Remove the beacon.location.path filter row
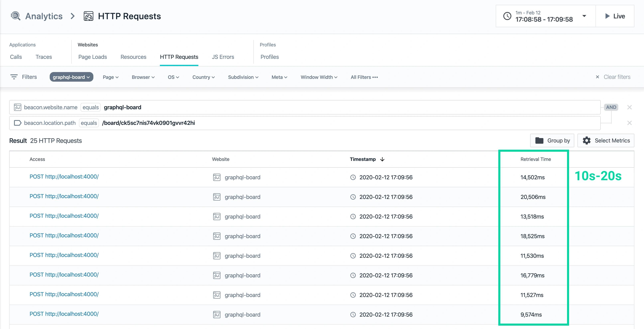 (x=630, y=123)
